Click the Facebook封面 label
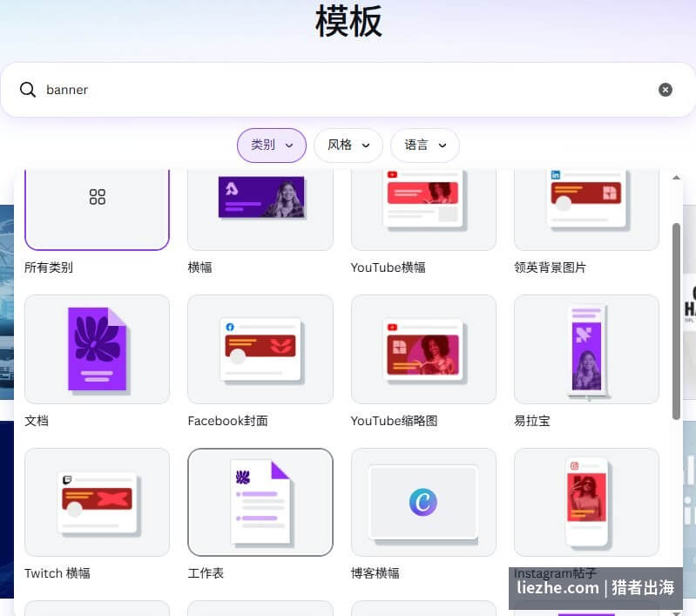696x616 pixels. (x=227, y=421)
